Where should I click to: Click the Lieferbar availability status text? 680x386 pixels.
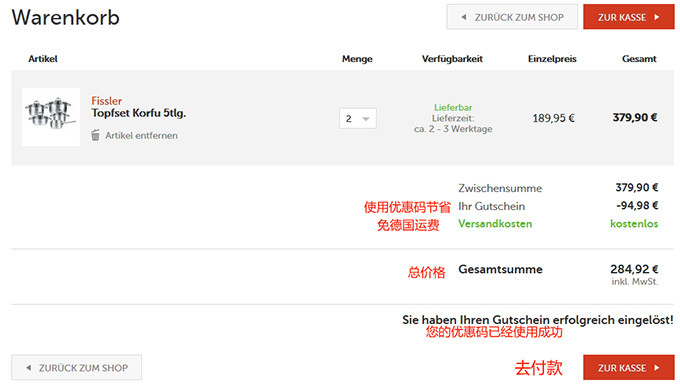[453, 107]
